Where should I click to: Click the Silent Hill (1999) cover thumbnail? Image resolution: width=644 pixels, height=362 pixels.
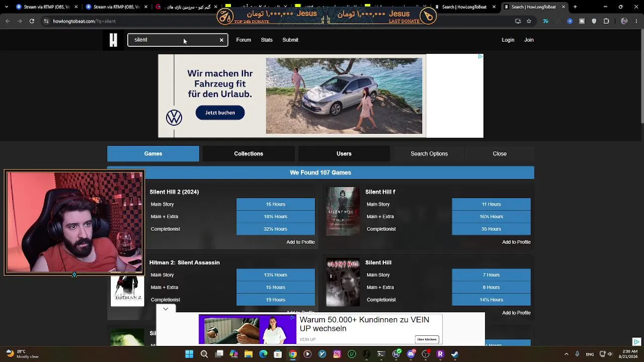click(343, 282)
